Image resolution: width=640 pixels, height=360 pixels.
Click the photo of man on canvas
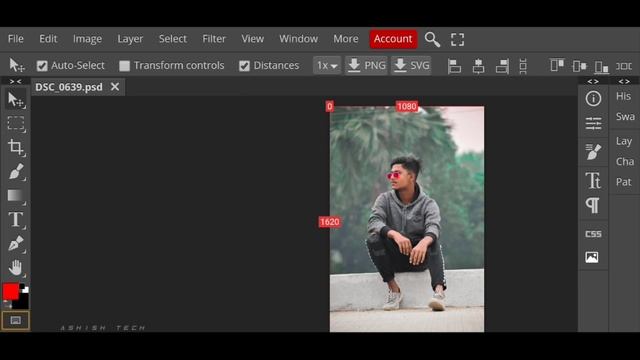pyautogui.click(x=407, y=219)
